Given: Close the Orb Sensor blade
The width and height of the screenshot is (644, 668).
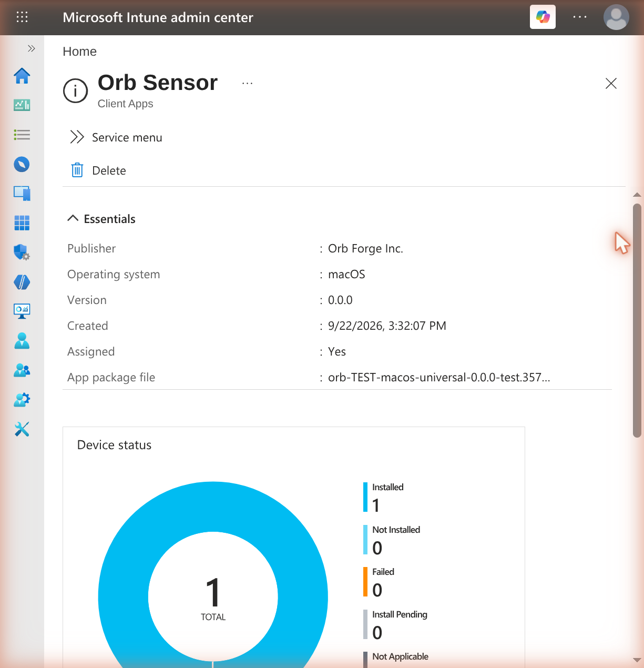Looking at the screenshot, I should [611, 83].
